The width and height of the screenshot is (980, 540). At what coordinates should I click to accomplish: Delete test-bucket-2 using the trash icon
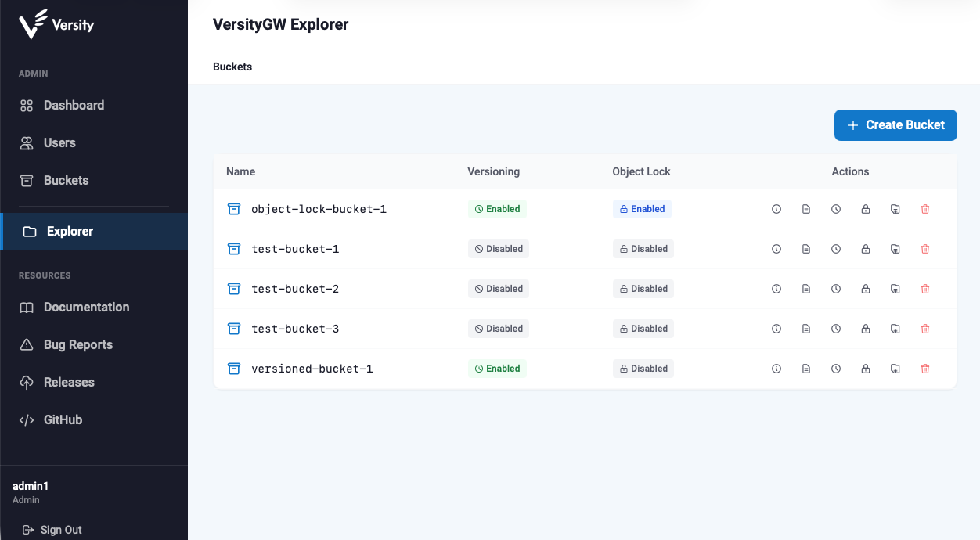pos(925,289)
